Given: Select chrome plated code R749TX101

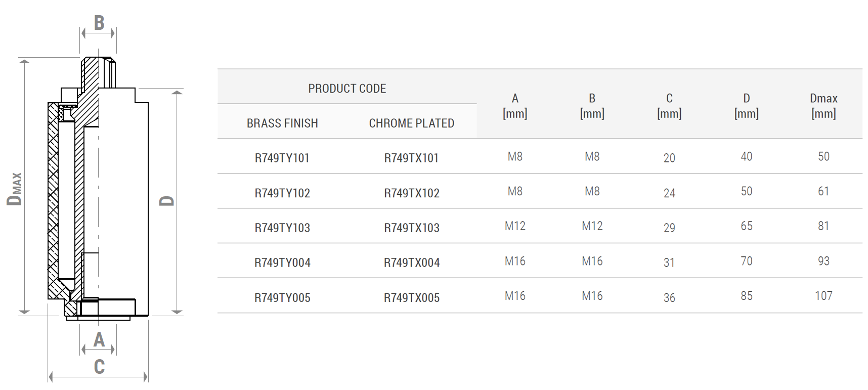Looking at the screenshot, I should (x=411, y=158).
